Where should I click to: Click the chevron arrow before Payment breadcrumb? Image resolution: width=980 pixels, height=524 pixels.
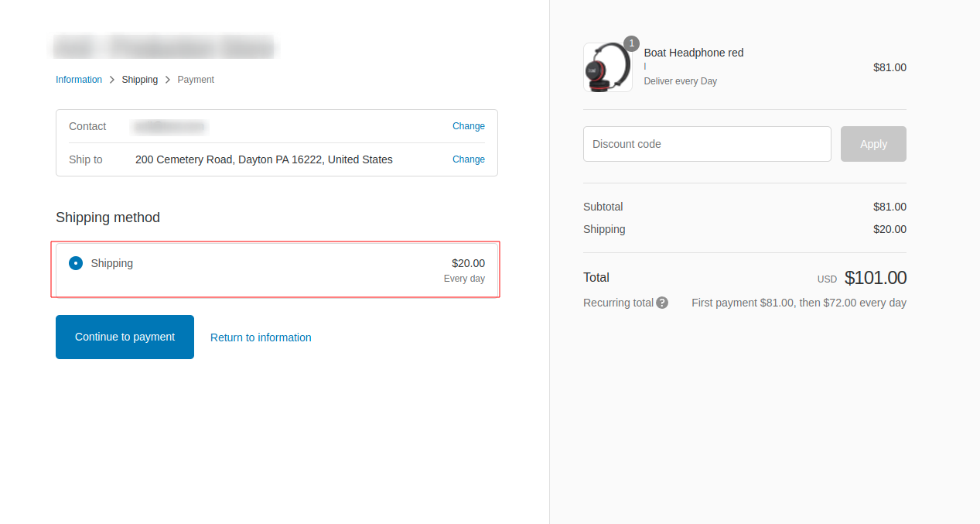[x=168, y=80]
